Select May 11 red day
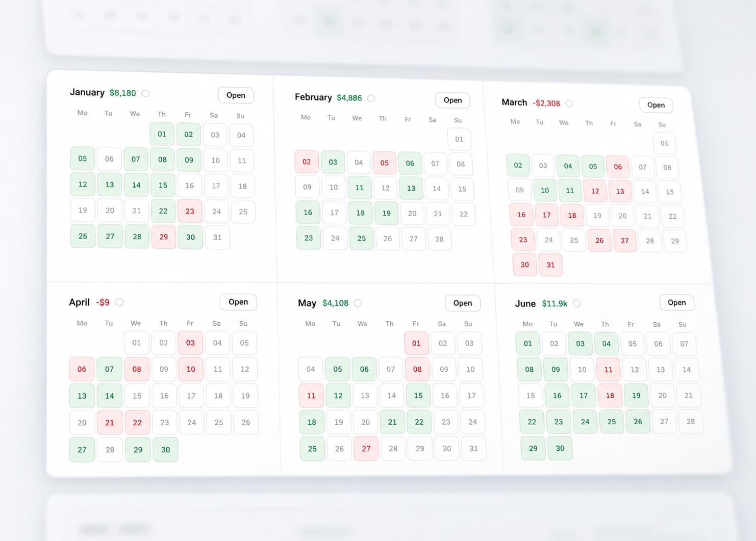The width and height of the screenshot is (756, 541). click(311, 396)
